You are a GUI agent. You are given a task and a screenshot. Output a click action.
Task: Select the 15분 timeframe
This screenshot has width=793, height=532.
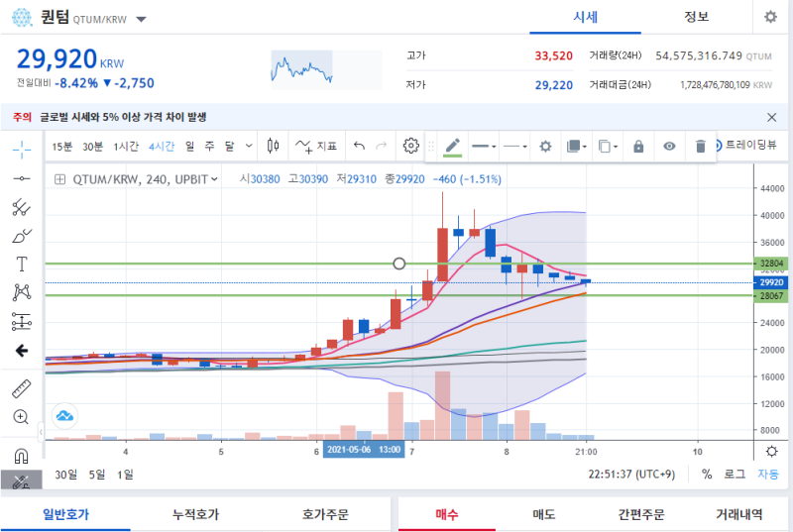click(x=61, y=147)
